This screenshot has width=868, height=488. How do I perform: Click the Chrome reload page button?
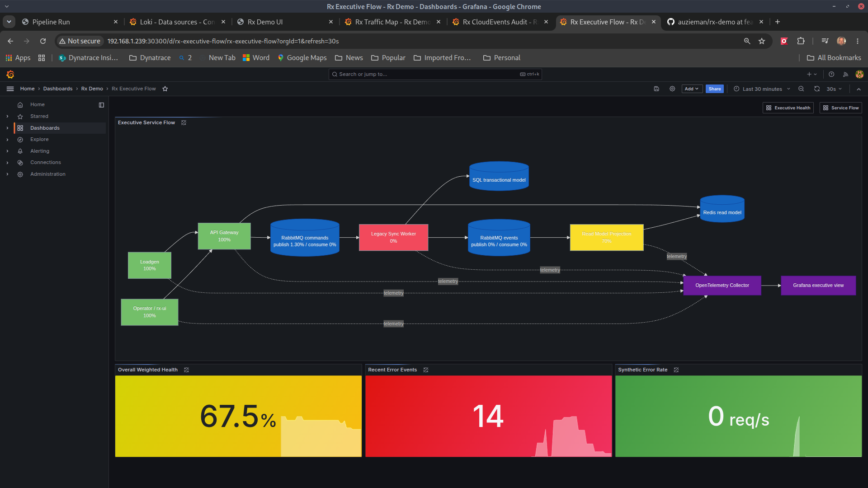click(x=43, y=41)
